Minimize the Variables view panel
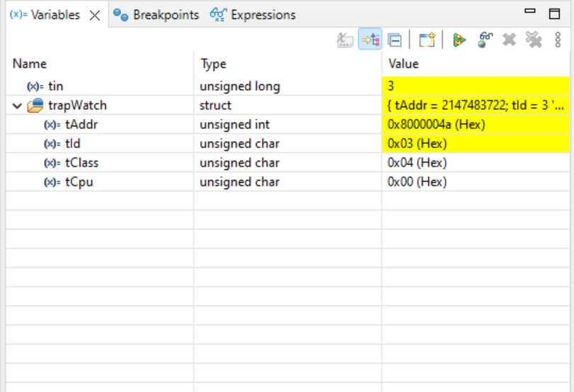Screen dimensions: 574x392 530,13
